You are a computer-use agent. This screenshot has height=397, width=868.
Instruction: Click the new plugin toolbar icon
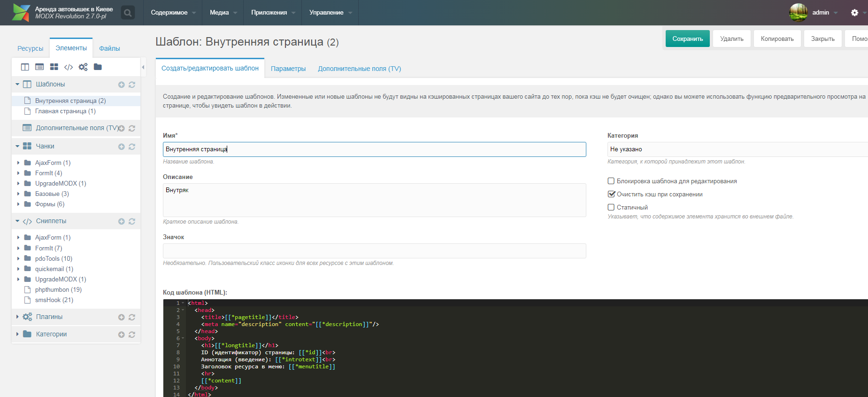(x=83, y=67)
